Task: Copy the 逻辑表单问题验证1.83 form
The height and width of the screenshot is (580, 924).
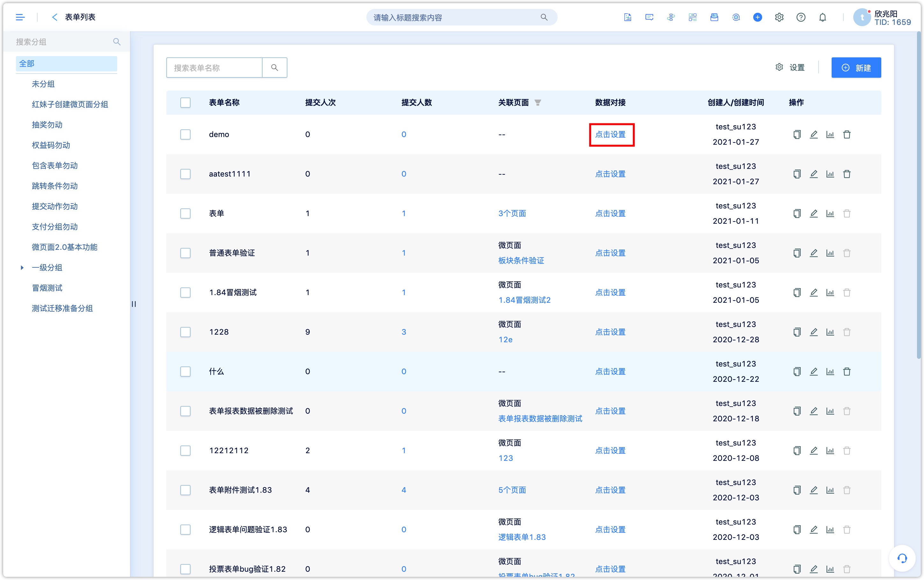Action: (x=797, y=529)
